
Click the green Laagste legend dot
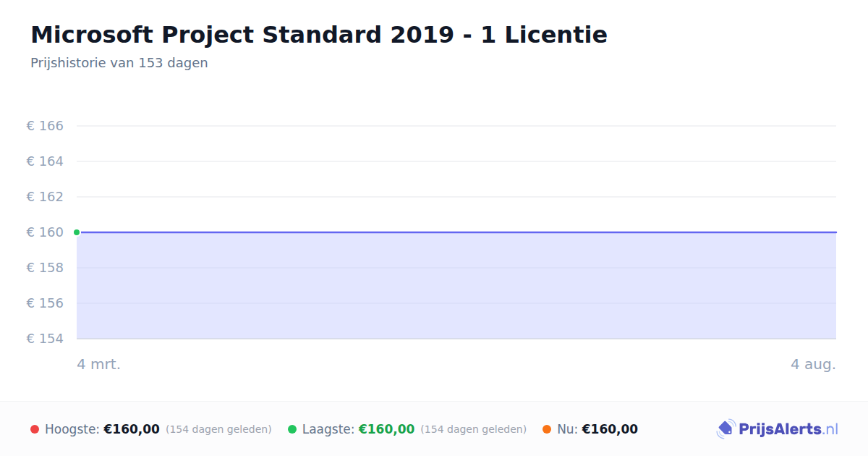(292, 429)
